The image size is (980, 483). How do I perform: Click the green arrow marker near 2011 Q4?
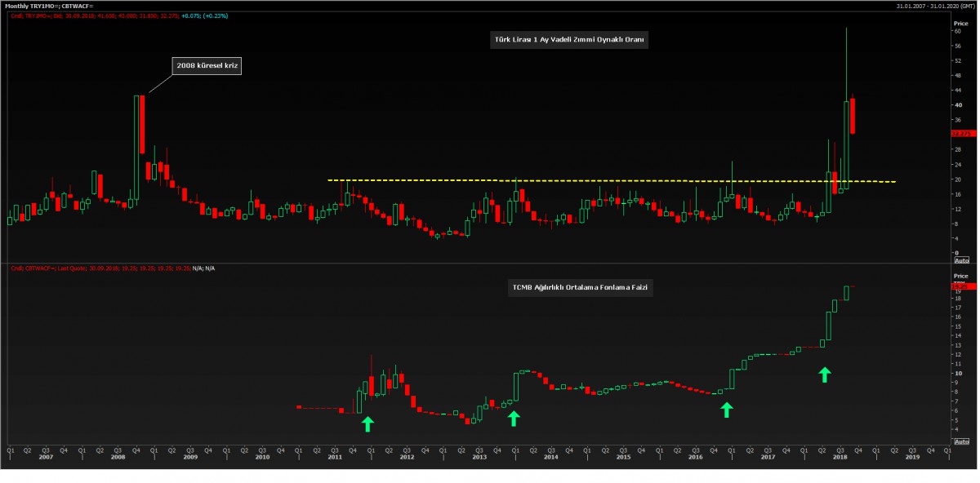point(367,423)
